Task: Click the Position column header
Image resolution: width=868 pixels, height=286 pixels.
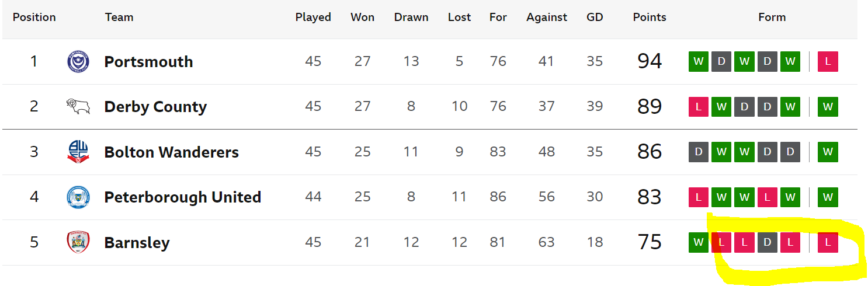Action: (x=34, y=17)
